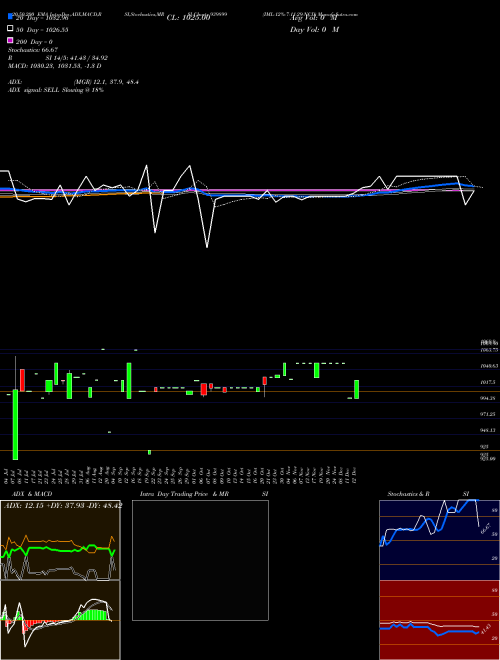Click the 'CL: 1025.00' closing price text
Screen dimensions: 500x660
(x=188, y=18)
